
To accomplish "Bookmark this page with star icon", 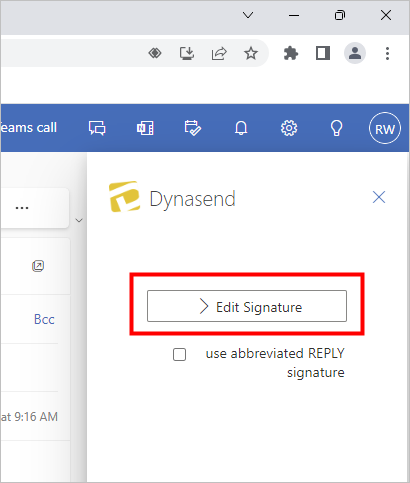I will [x=251, y=53].
